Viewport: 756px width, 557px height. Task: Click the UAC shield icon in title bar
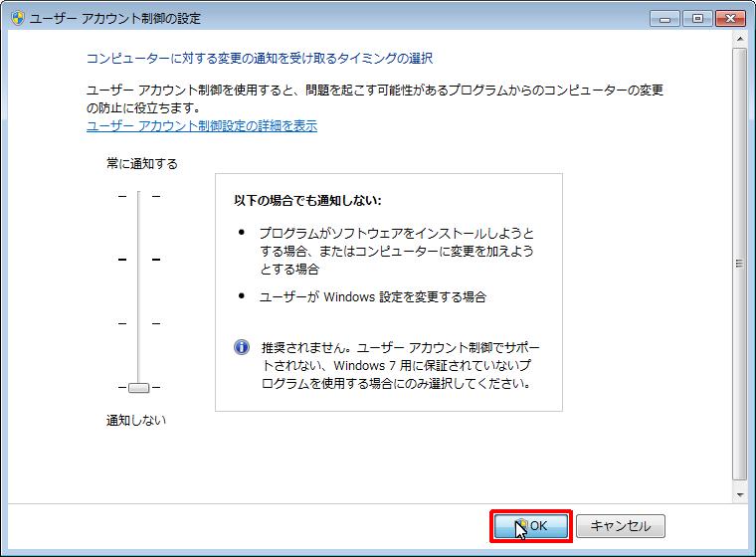tap(17, 18)
